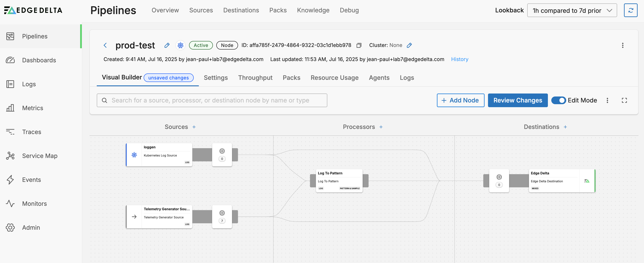Open the kebab menu beside Edit Mode

click(x=608, y=101)
